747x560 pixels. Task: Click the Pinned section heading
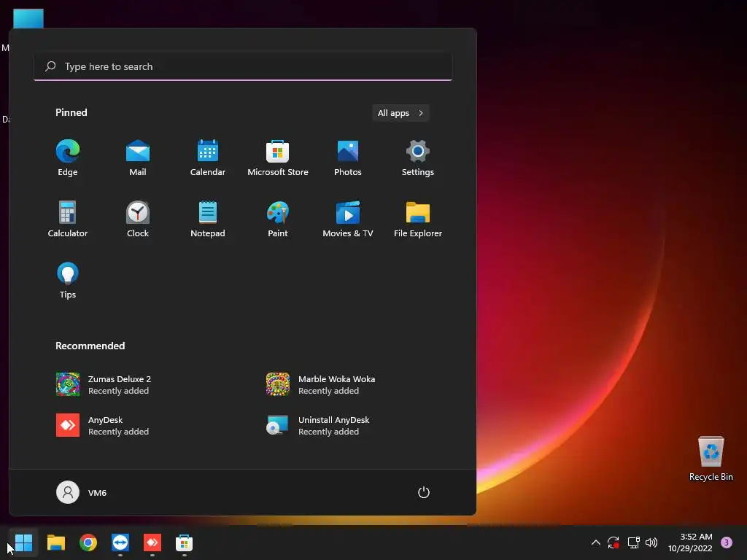[71, 112]
